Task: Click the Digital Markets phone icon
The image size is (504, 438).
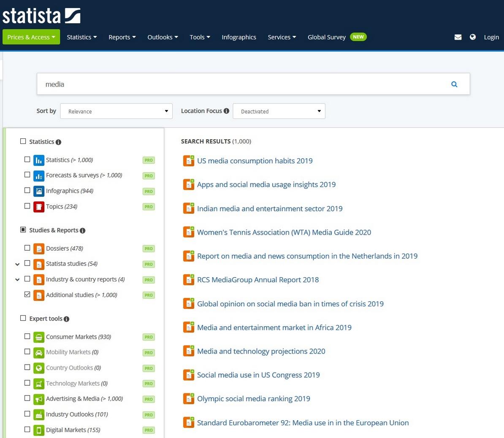Action: click(39, 430)
